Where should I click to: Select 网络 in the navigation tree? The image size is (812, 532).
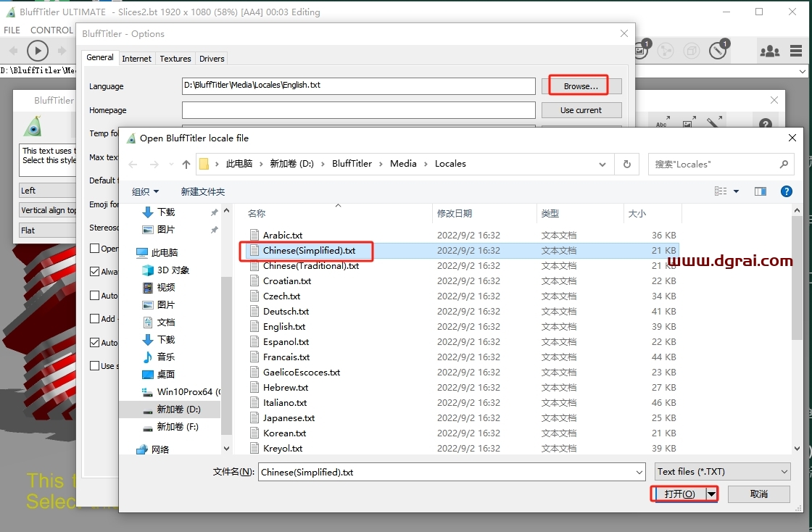click(x=160, y=449)
